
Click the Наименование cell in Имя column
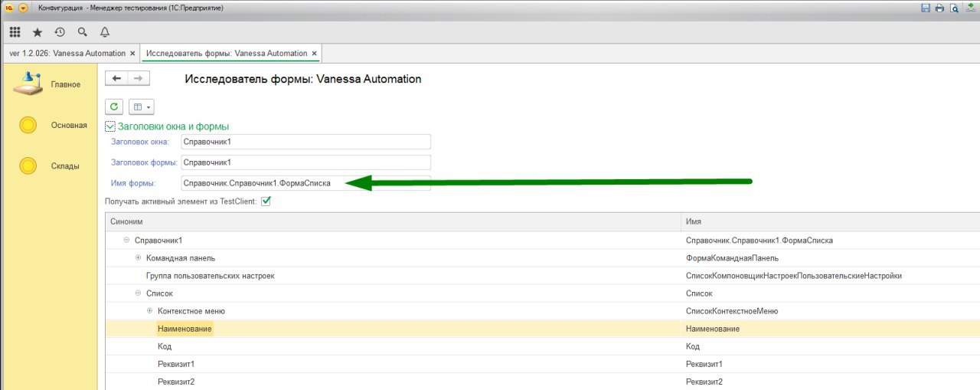830,329
